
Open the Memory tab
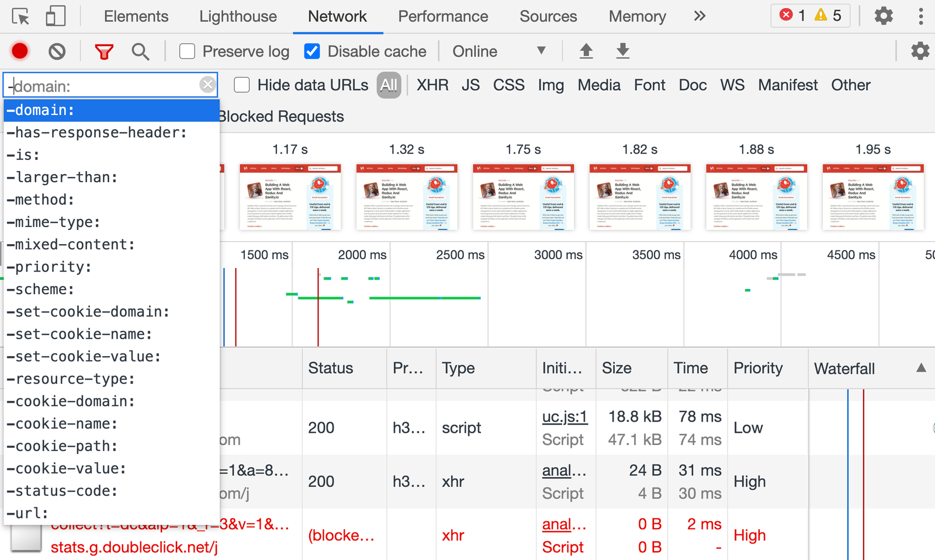click(x=638, y=16)
